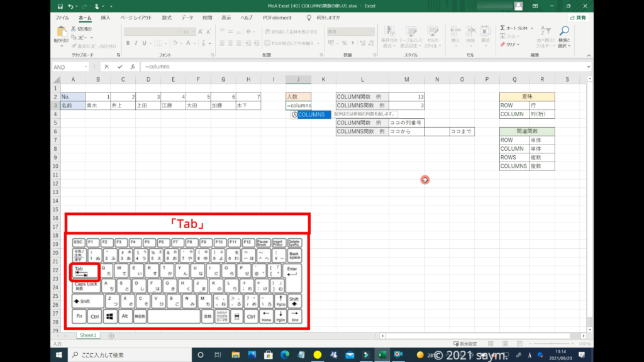644x362 pixels.
Task: Click the 共有 (Share) button
Action: [577, 18]
